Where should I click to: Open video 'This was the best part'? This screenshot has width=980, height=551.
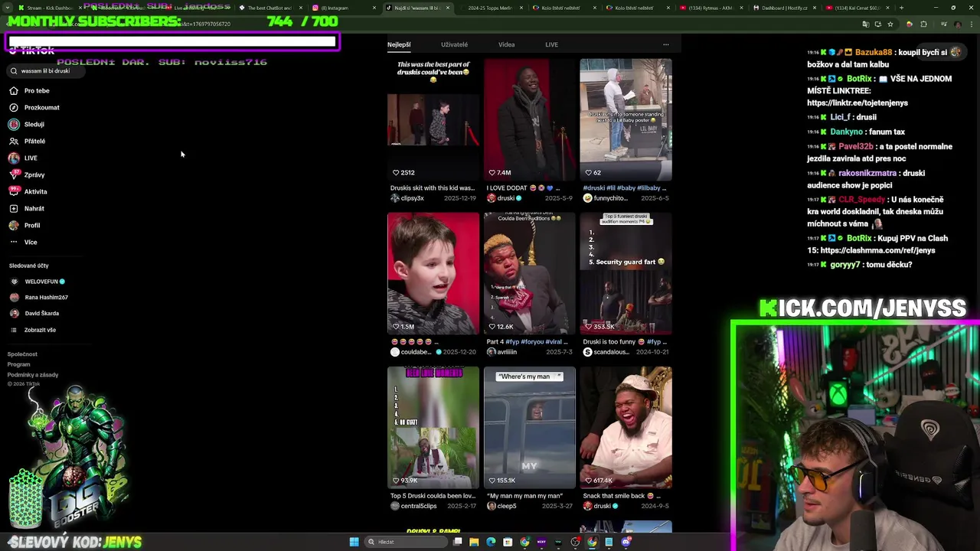click(x=433, y=120)
